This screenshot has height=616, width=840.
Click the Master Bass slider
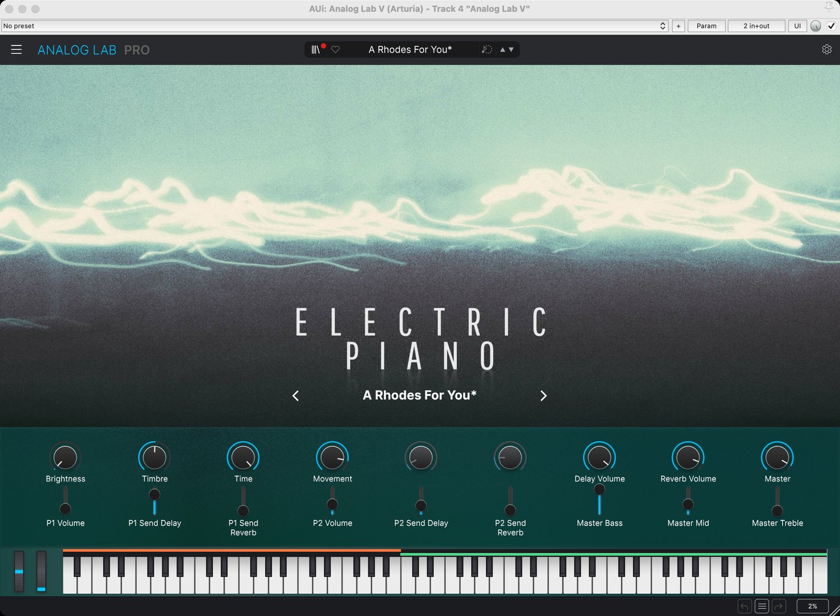tap(599, 500)
